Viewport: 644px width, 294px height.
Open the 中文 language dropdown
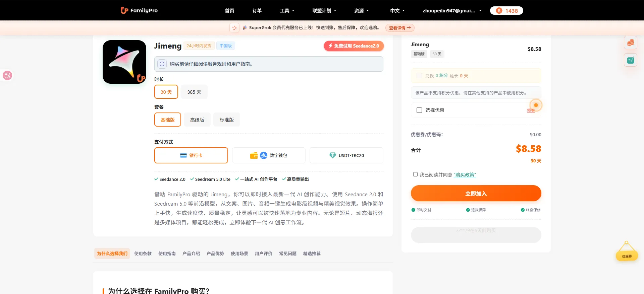[397, 11]
